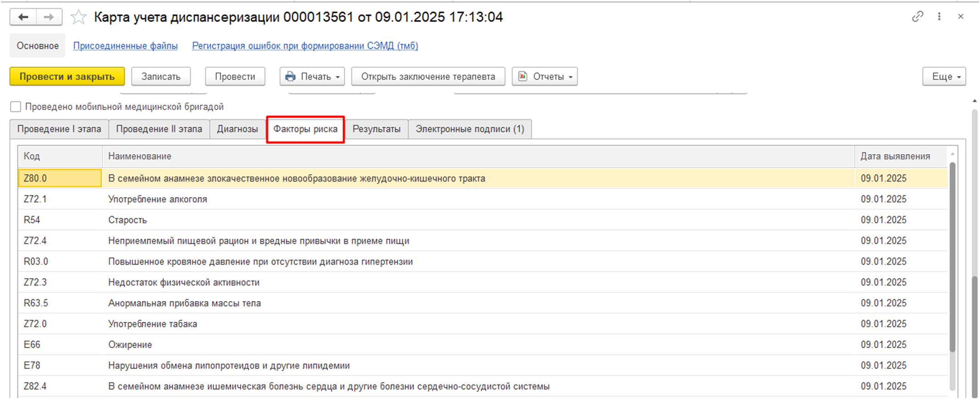This screenshot has width=980, height=399.
Task: Switch to the Диагнозы tab
Action: coord(237,129)
